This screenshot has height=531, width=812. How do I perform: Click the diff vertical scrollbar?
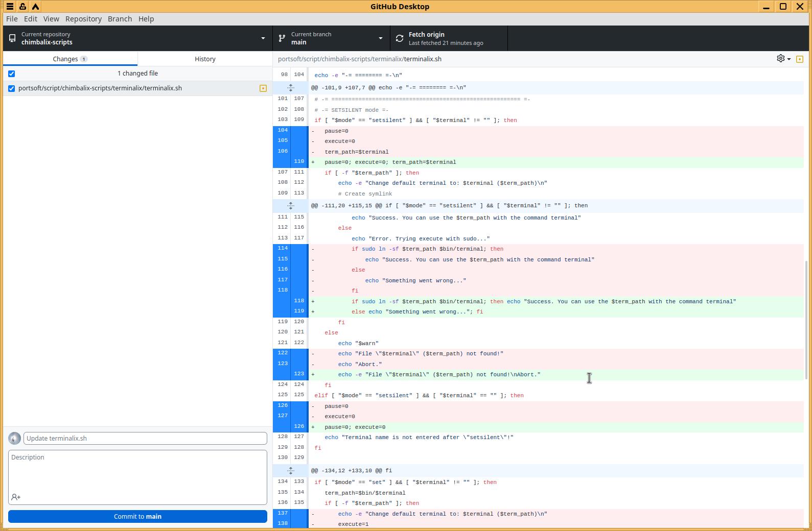click(x=806, y=319)
